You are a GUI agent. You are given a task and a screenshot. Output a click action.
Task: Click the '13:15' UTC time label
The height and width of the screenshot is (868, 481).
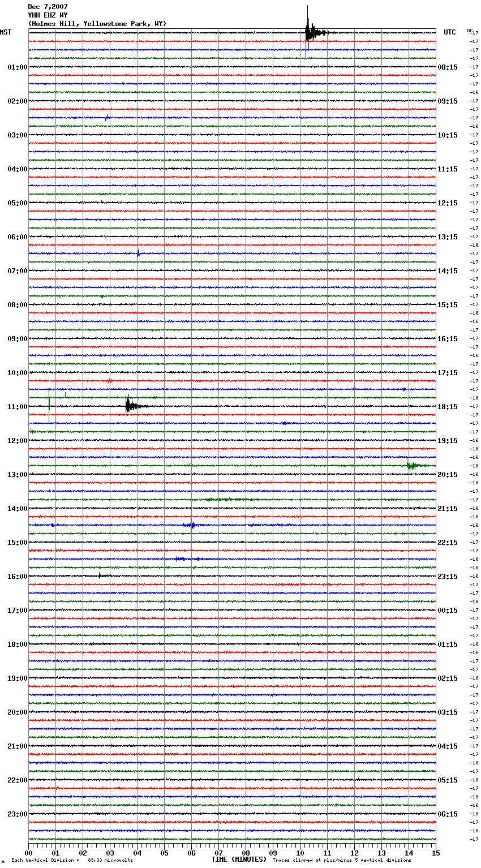pyautogui.click(x=448, y=237)
